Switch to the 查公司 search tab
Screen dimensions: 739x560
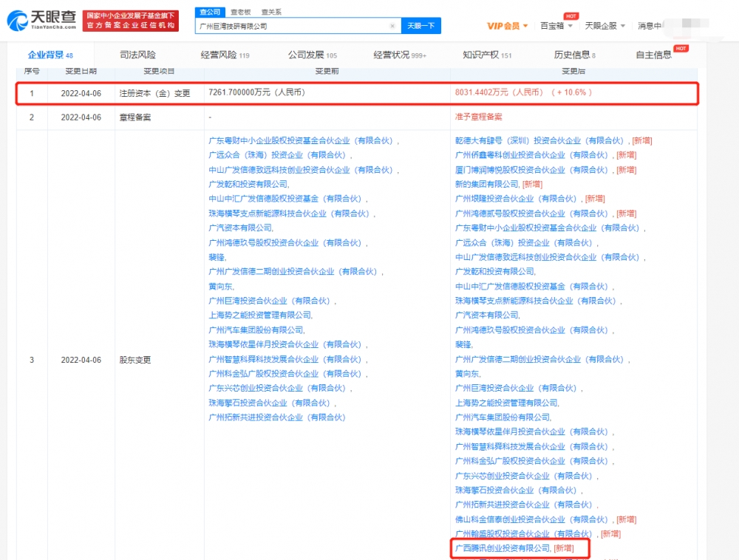point(210,12)
